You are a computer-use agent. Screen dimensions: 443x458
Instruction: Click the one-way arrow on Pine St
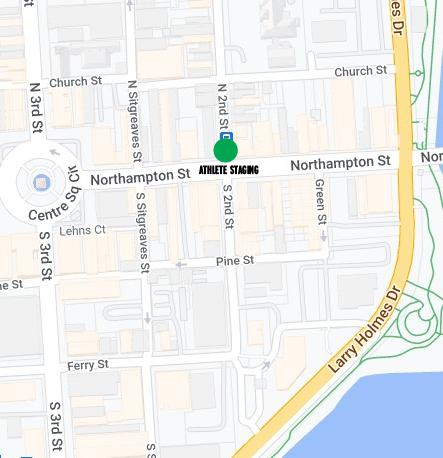(x=181, y=265)
